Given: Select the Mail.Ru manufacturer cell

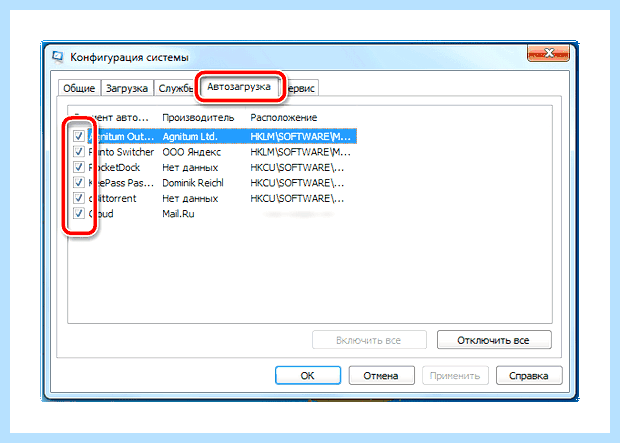Looking at the screenshot, I should pos(178,214).
